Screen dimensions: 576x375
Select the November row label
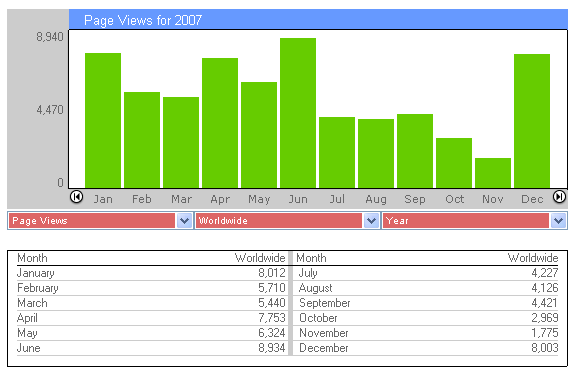pyautogui.click(x=324, y=333)
